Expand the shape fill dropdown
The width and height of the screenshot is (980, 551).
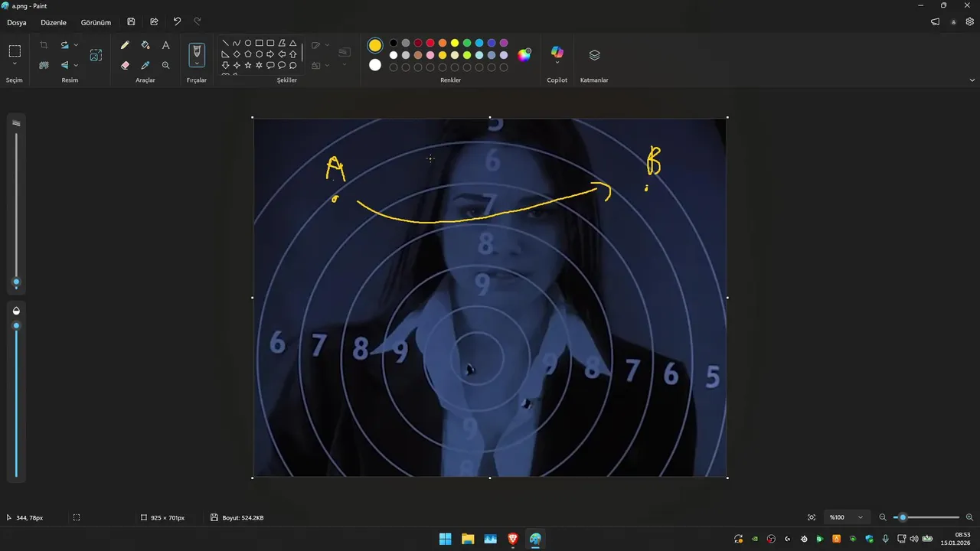(x=328, y=65)
